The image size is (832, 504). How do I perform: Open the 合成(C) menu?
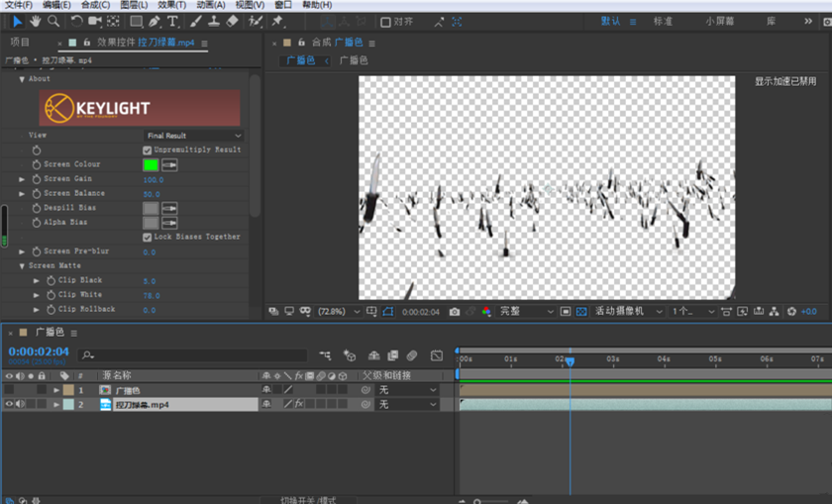95,5
